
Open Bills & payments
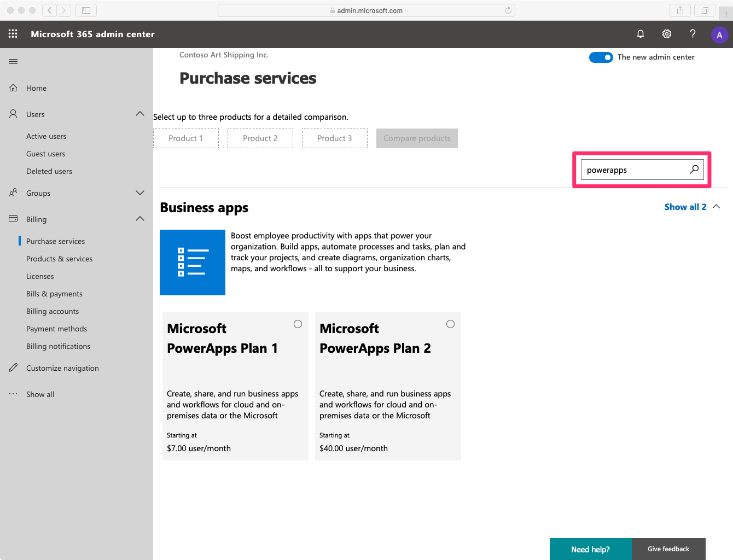pyautogui.click(x=54, y=294)
